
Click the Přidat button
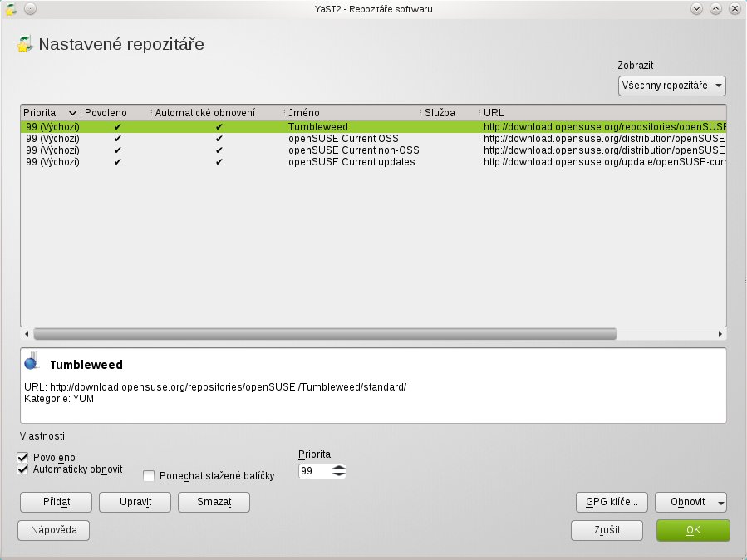coord(57,502)
